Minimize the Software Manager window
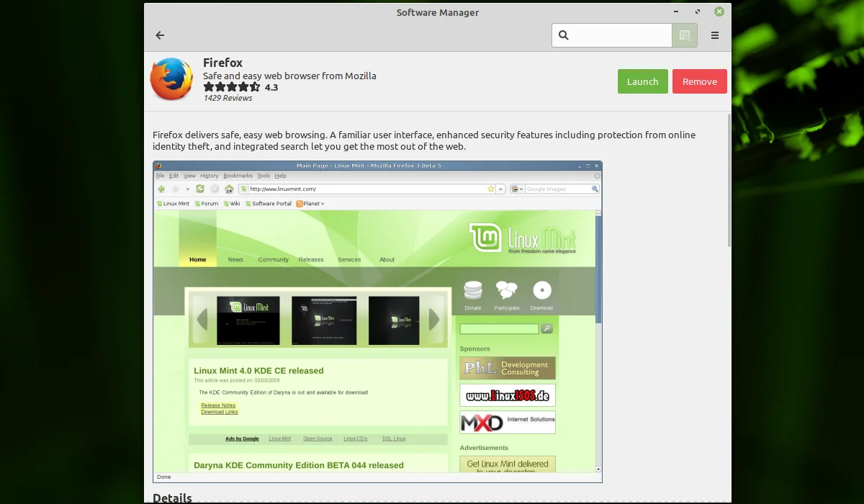This screenshot has width=864, height=504. tap(677, 12)
